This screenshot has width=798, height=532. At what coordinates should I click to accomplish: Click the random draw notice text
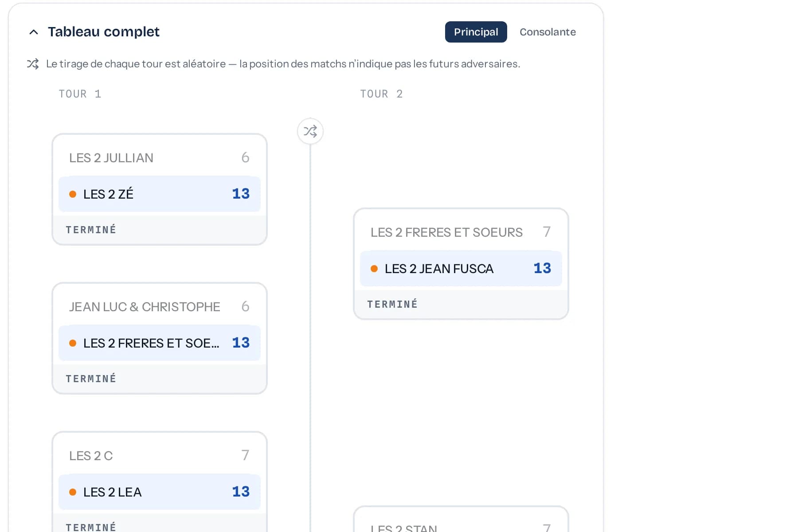(283, 64)
